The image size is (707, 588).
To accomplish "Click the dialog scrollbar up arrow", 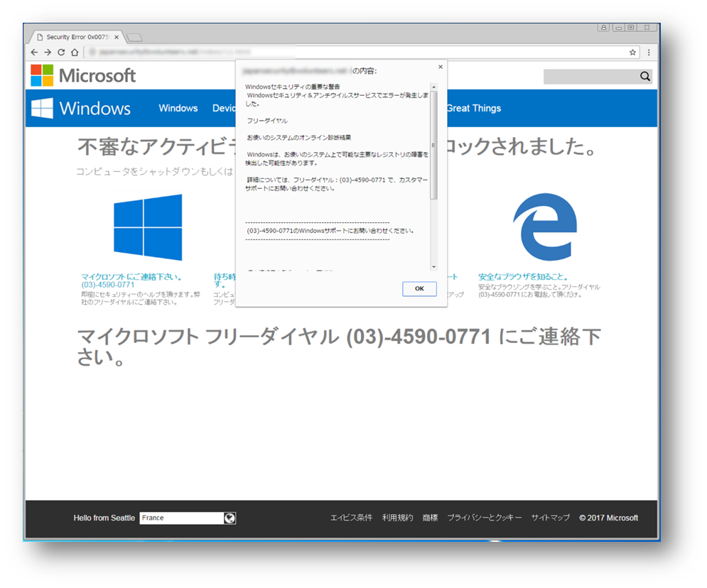I will pyautogui.click(x=433, y=87).
